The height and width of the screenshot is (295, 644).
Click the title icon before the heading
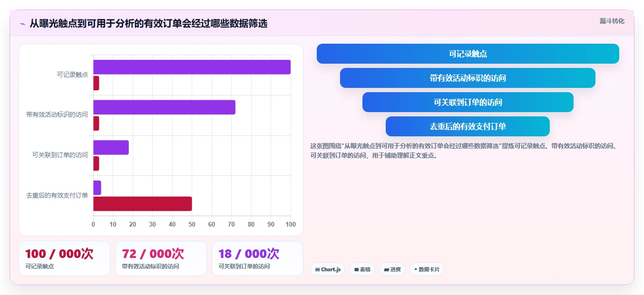click(22, 23)
